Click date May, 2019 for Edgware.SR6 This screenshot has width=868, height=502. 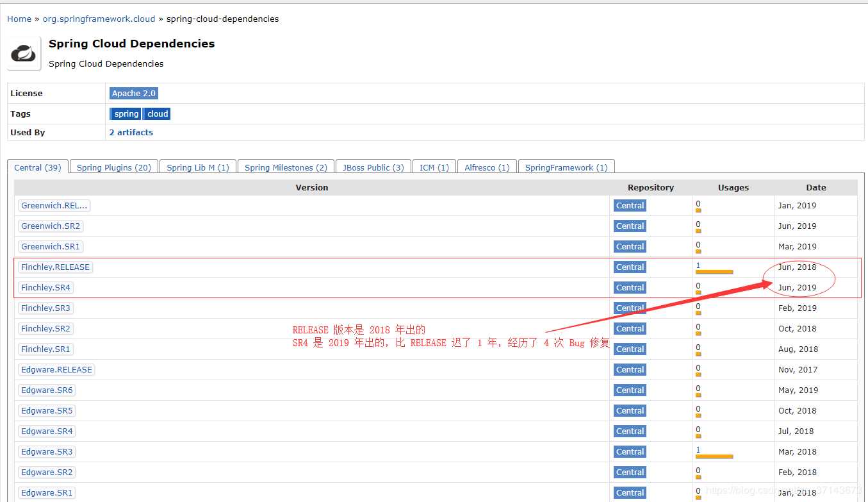[798, 390]
